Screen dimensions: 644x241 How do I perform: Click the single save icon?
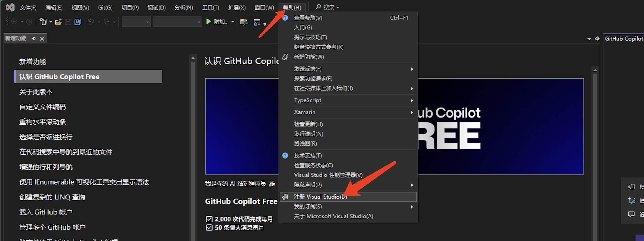[x=68, y=22]
